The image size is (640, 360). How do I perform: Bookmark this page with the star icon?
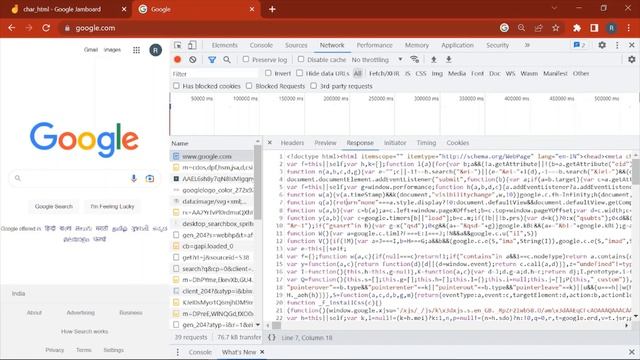click(556, 28)
